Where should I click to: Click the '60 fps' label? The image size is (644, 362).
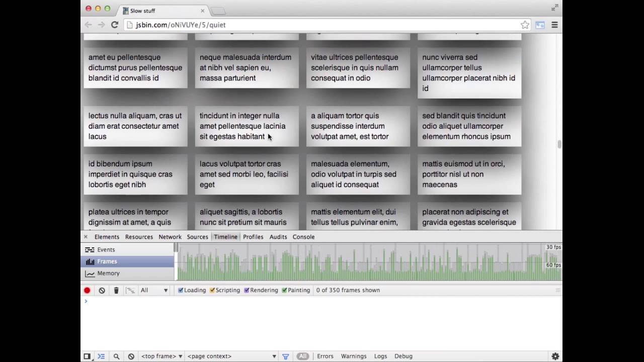pos(553,265)
